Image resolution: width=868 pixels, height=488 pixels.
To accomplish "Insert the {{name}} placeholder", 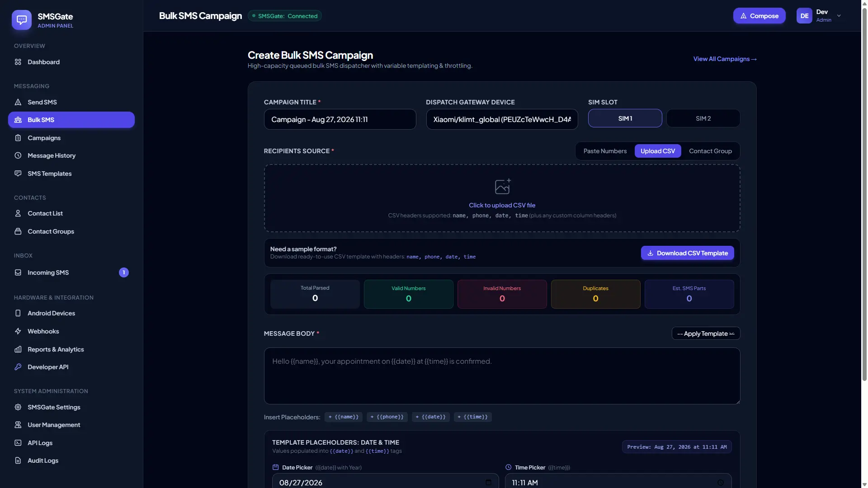I will click(x=344, y=417).
